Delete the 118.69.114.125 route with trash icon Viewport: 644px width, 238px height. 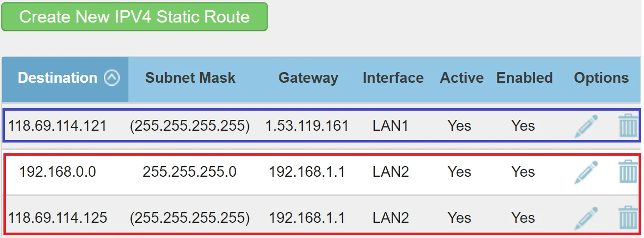628,217
